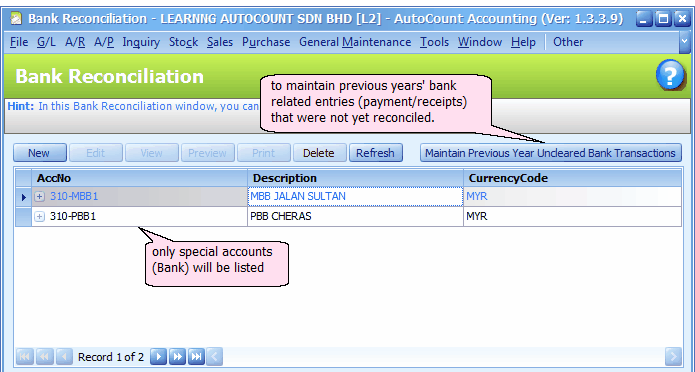Click the Refresh button

(x=375, y=153)
